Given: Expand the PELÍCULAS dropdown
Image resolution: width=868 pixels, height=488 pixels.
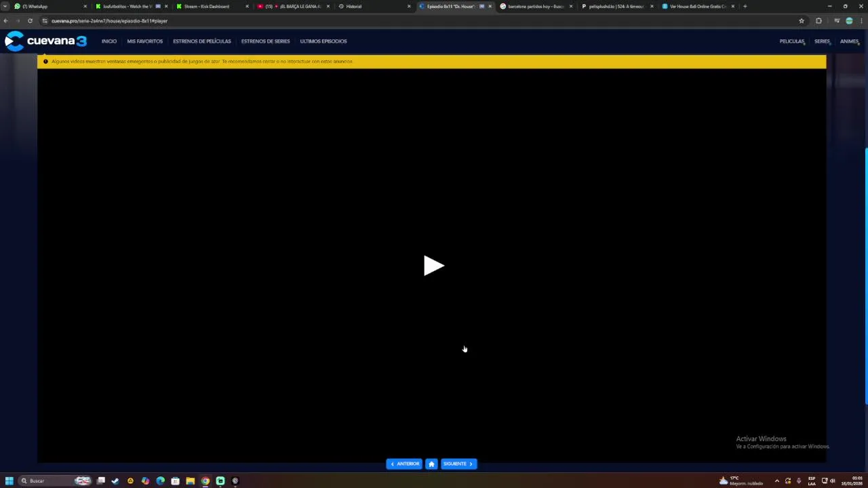Looking at the screenshot, I should point(792,41).
